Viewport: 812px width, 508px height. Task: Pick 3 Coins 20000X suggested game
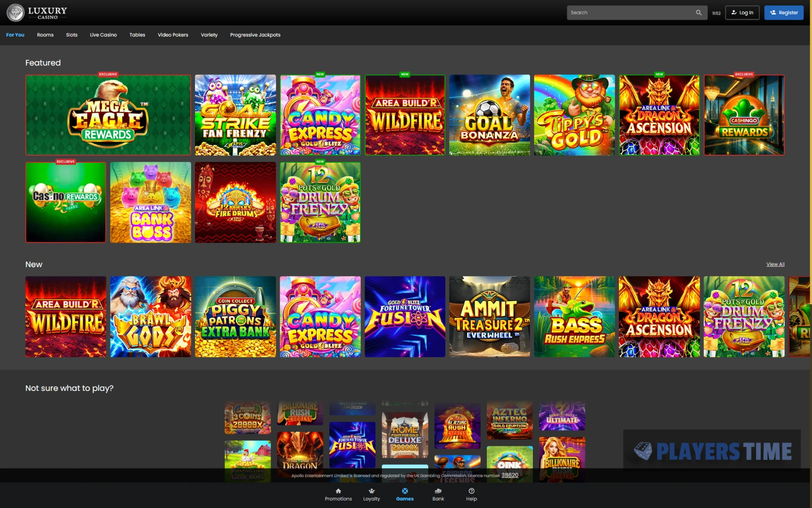[248, 418]
